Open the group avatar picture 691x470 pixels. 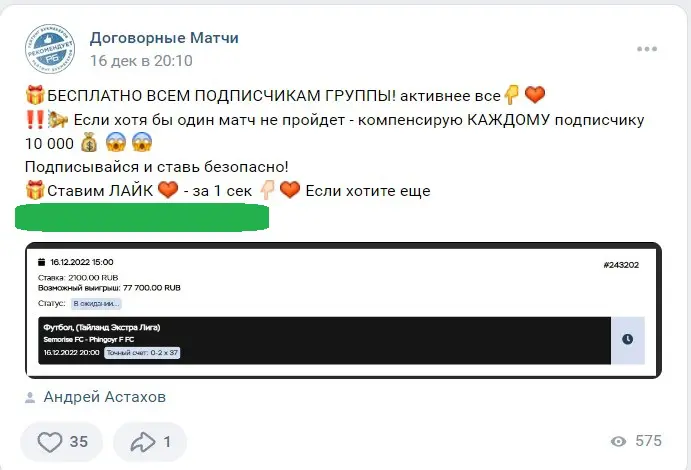[x=49, y=49]
